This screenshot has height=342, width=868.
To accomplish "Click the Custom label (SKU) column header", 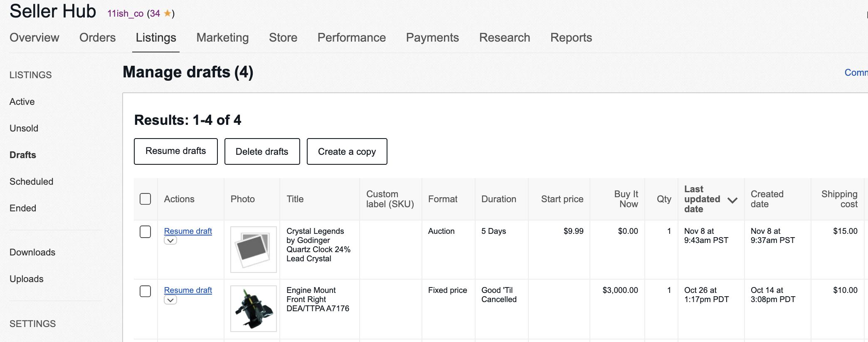I will coord(390,199).
